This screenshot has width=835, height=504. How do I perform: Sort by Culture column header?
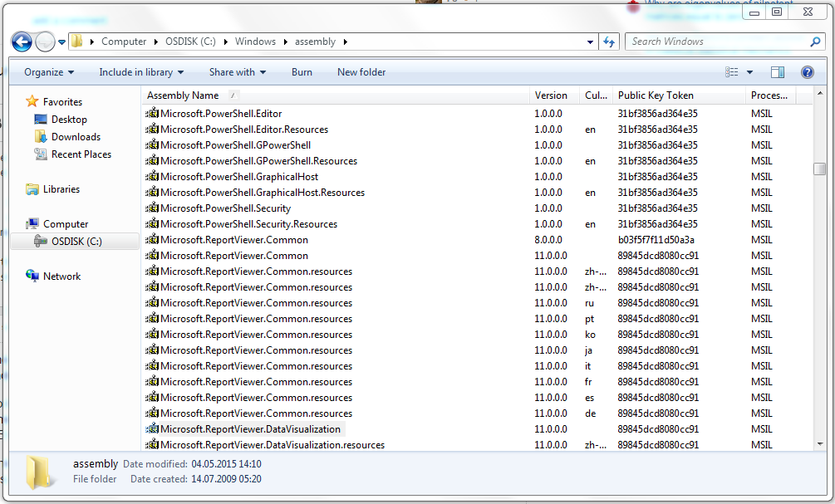[x=596, y=95]
